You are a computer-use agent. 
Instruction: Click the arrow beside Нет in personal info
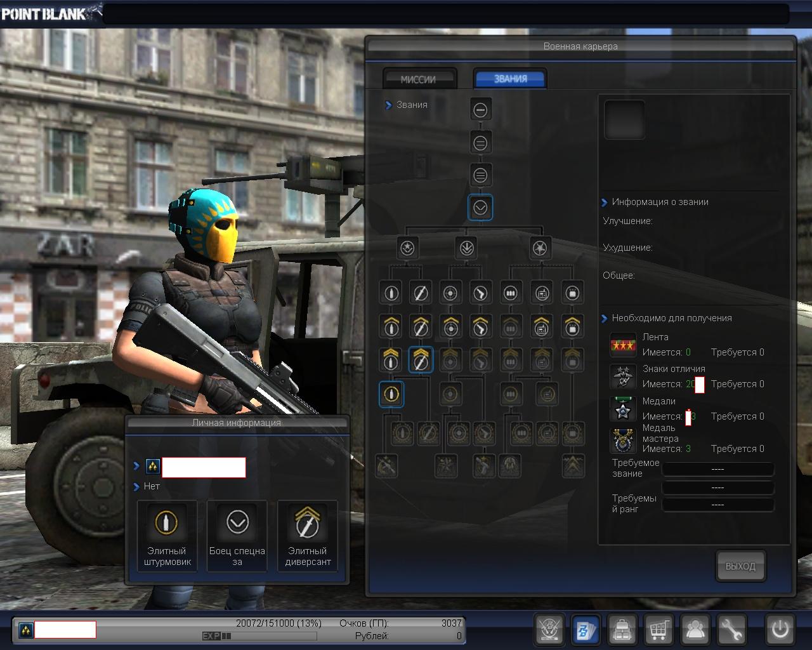[136, 487]
